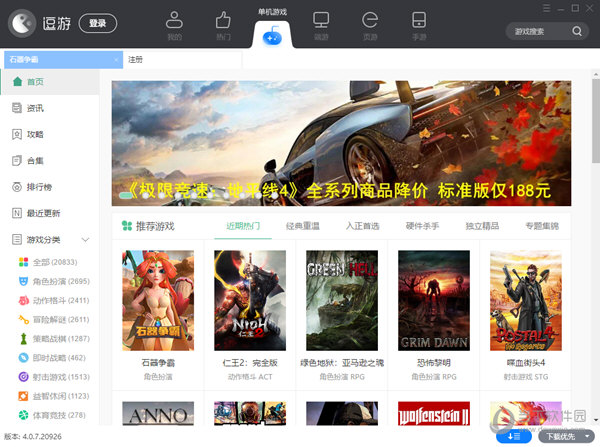The width and height of the screenshot is (600, 447).
Task: Select the 入正首选 tab
Action: tap(362, 226)
